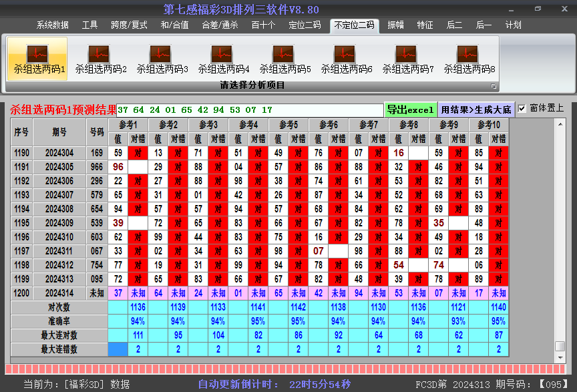Toggle the 窗体置上 checkbox
The image size is (577, 392).
pyautogui.click(x=522, y=109)
